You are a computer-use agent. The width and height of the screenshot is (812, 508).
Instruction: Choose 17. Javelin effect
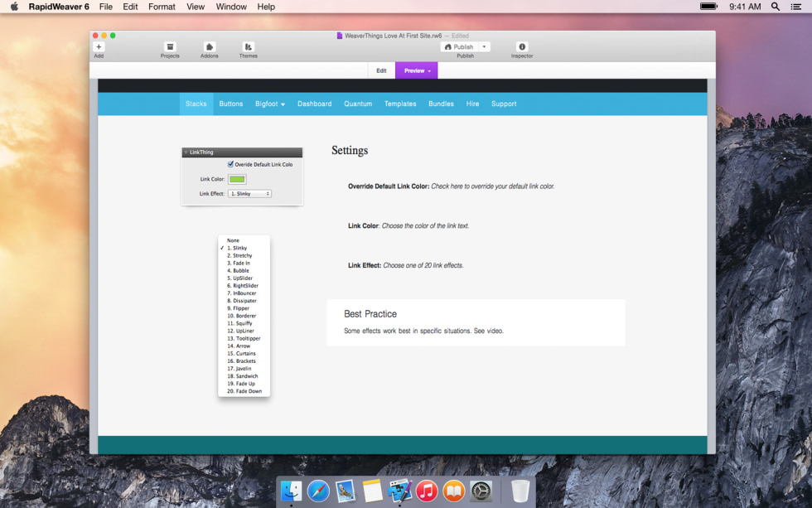coord(244,369)
